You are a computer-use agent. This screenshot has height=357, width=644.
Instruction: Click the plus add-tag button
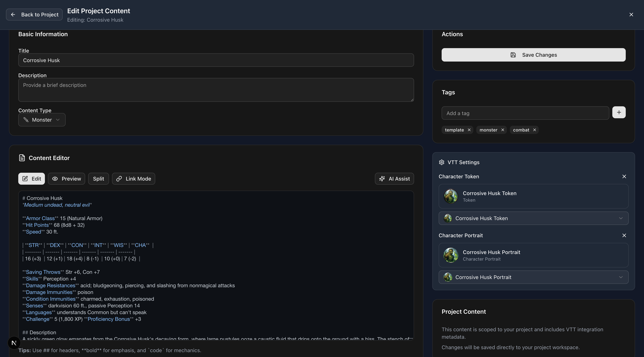pyautogui.click(x=619, y=112)
